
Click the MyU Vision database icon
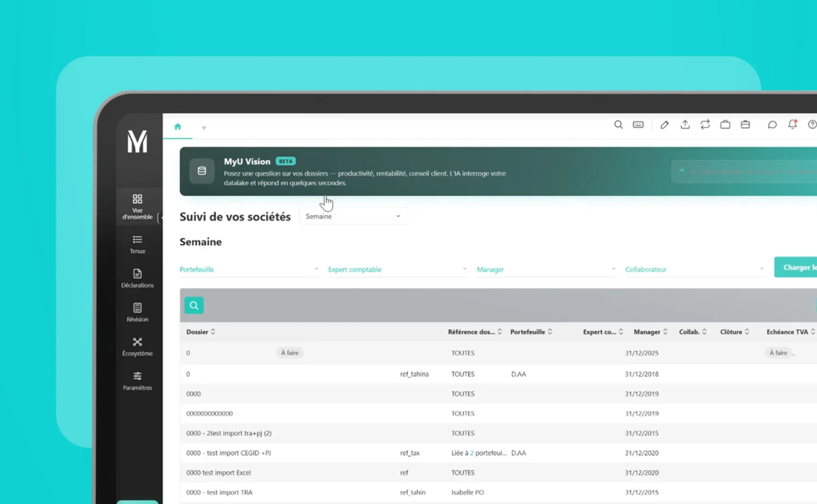202,171
